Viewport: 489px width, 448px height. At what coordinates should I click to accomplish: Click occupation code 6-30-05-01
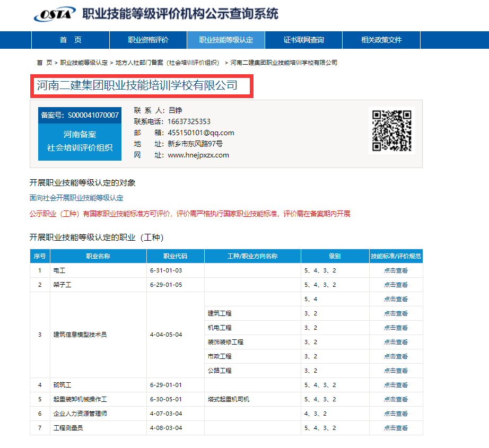click(166, 399)
